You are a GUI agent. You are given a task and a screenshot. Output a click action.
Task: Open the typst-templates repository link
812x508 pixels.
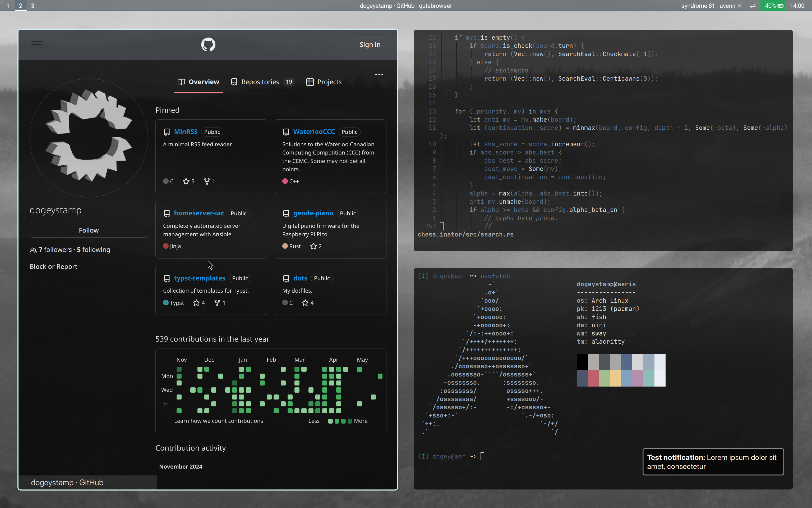coord(200,278)
